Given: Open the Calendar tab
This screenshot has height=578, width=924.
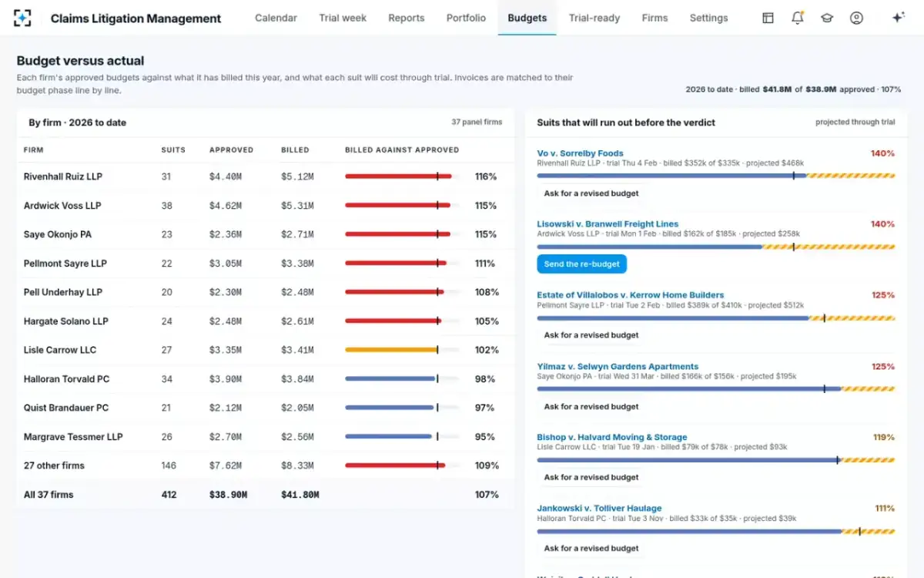Looking at the screenshot, I should point(276,18).
